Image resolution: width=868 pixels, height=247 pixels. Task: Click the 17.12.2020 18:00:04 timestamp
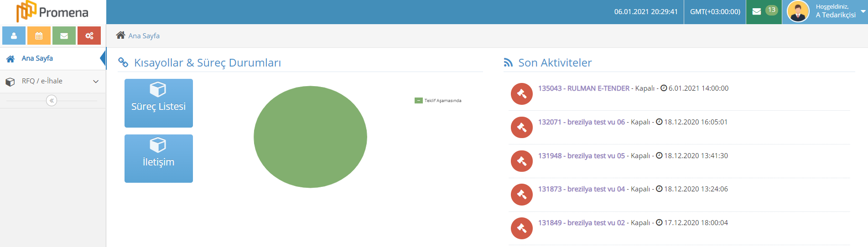(696, 223)
